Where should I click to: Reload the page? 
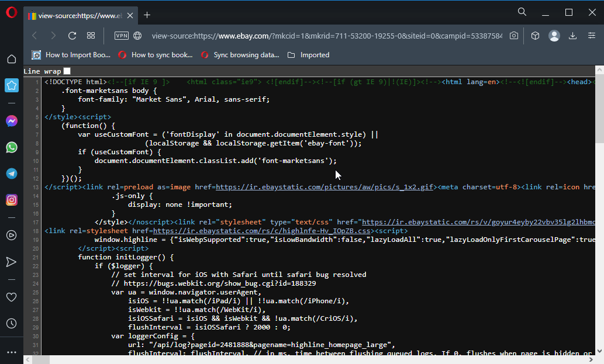pos(72,36)
